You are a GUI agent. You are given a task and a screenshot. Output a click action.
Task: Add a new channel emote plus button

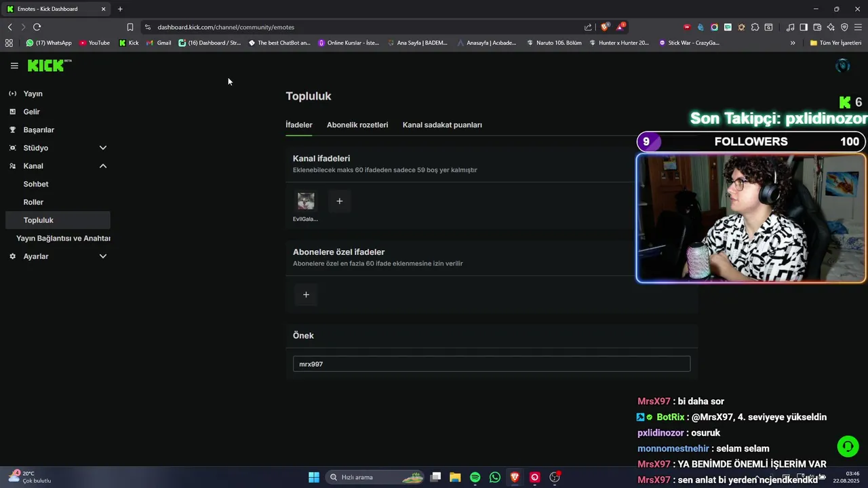[x=340, y=201]
